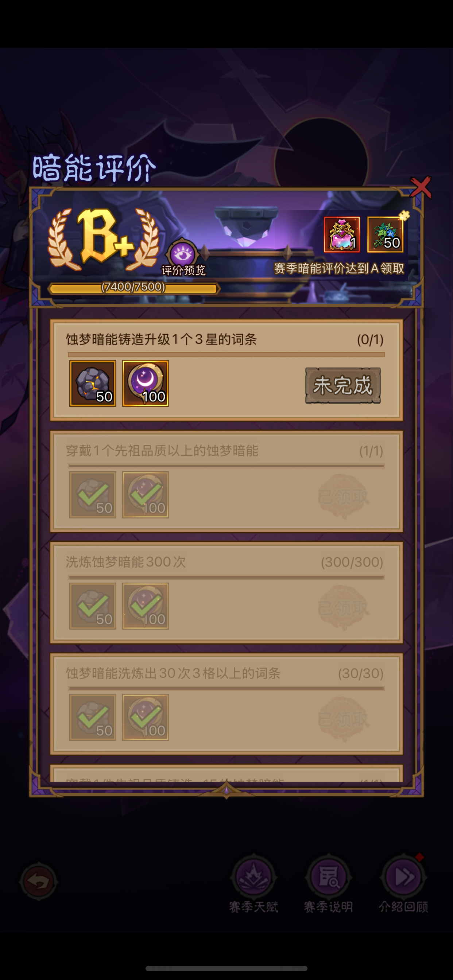453x980 pixels.
Task: Click the 未完成 button
Action: [343, 385]
